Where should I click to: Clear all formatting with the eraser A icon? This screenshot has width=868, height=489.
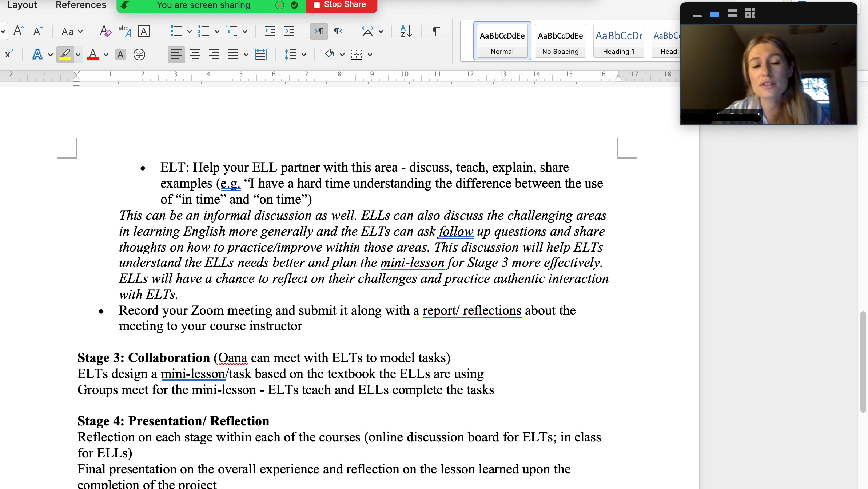click(105, 31)
